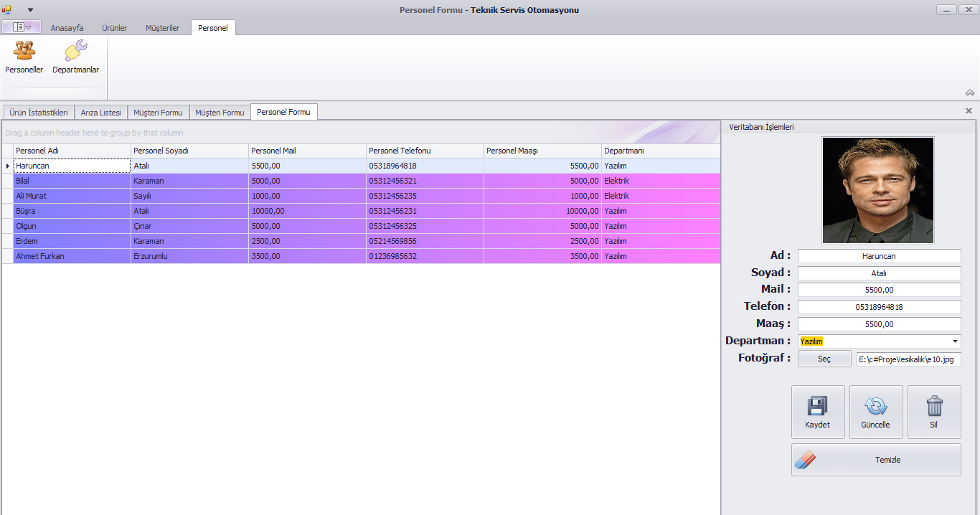Click the application icon in title bar

[6, 9]
